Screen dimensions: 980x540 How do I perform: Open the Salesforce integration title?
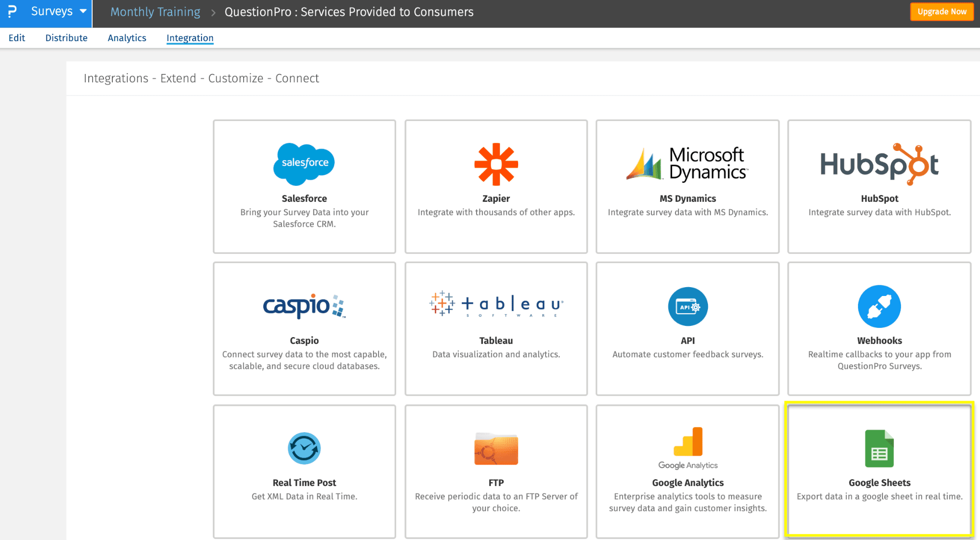click(304, 198)
